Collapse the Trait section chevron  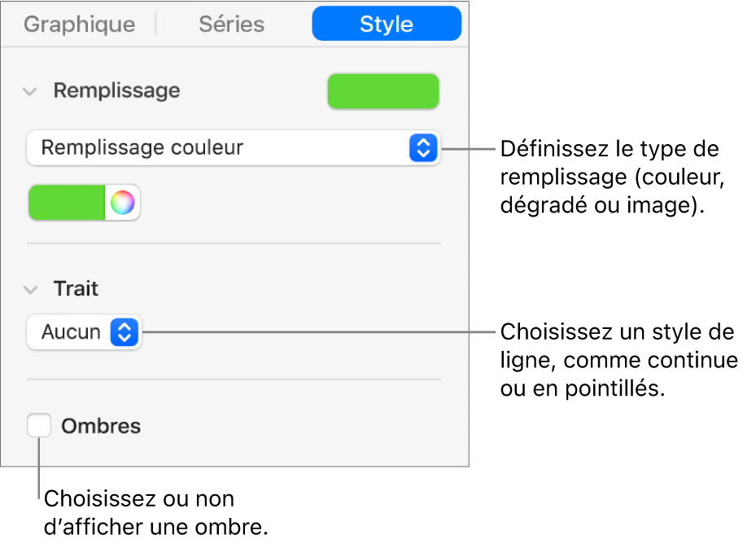point(30,289)
